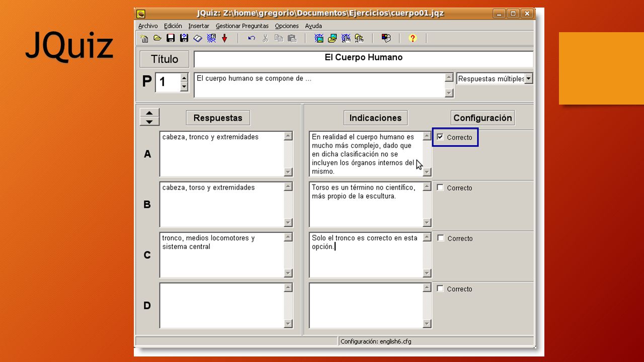Uncheck Correcto for answer A
644x362 pixels.
pyautogui.click(x=440, y=137)
